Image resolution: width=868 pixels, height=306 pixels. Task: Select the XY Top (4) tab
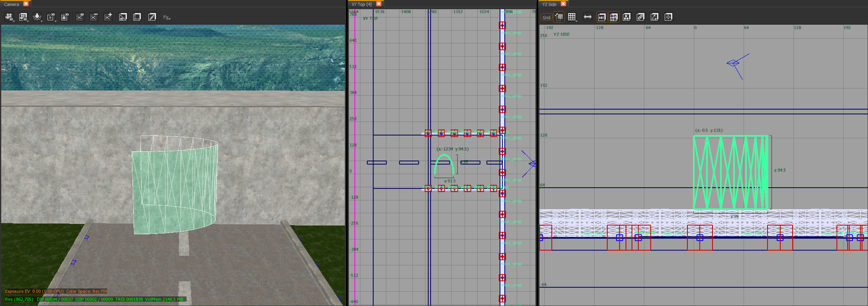tap(362, 4)
